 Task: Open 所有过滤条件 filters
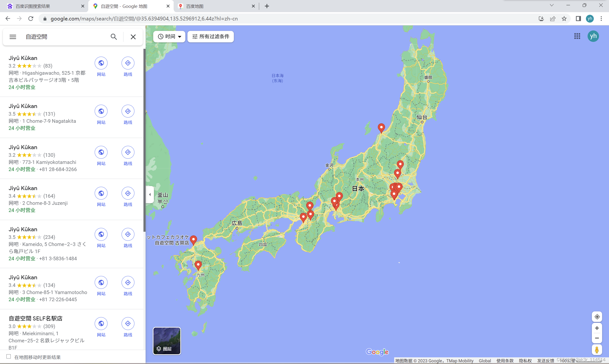coord(211,37)
